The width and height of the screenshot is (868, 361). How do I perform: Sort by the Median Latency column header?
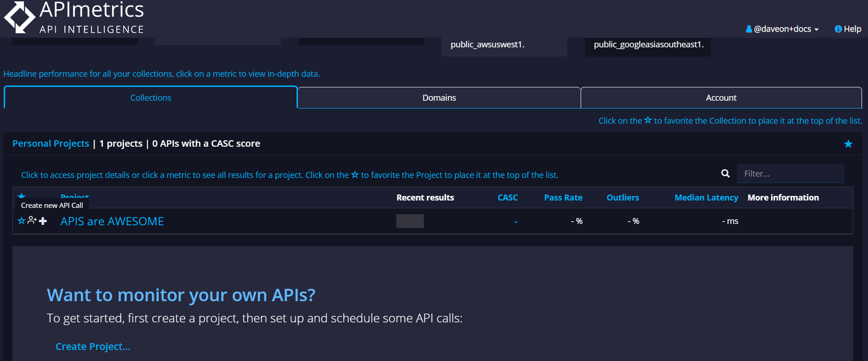(706, 197)
